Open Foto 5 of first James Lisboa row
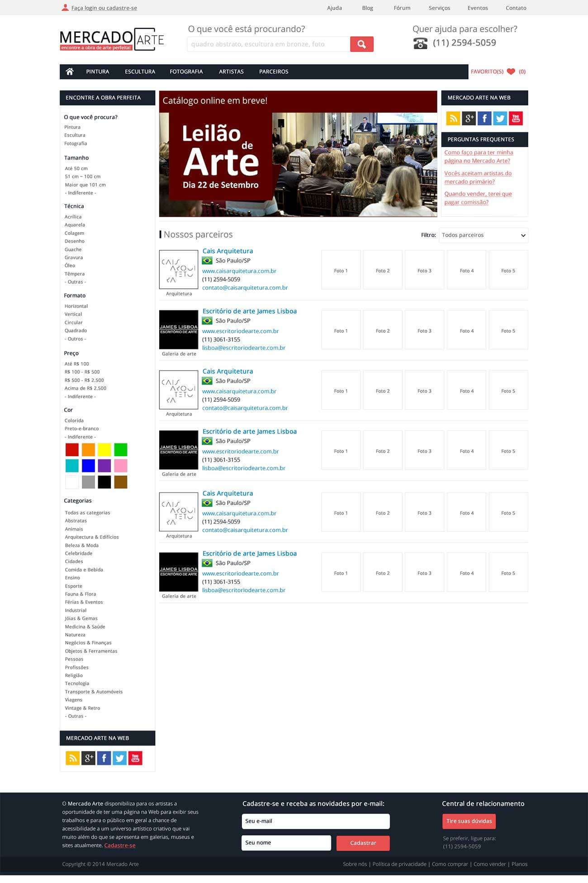 (508, 329)
